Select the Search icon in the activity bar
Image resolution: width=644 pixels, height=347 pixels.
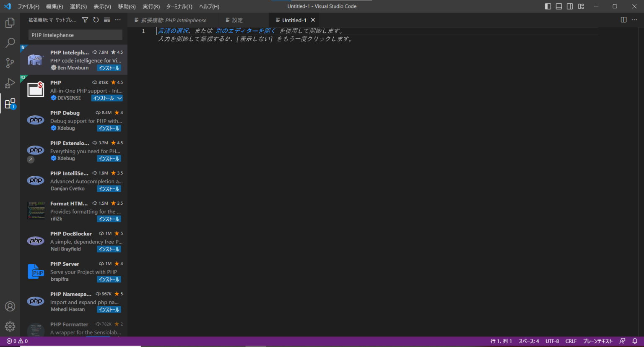[x=10, y=43]
